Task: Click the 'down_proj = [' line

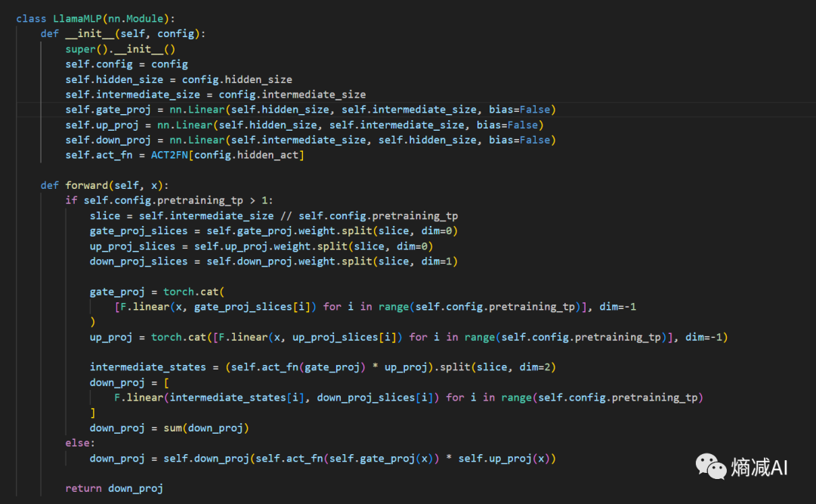Action: 130,382
